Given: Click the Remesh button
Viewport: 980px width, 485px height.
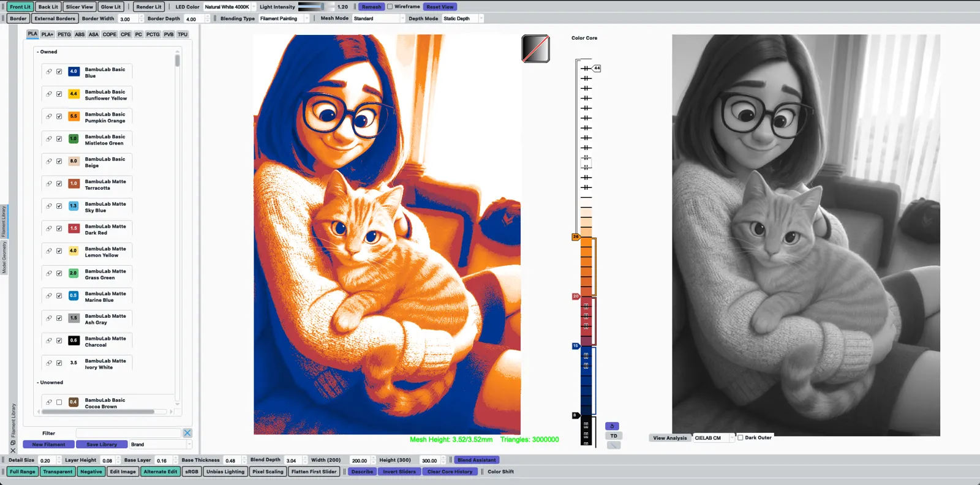Looking at the screenshot, I should click(x=371, y=7).
